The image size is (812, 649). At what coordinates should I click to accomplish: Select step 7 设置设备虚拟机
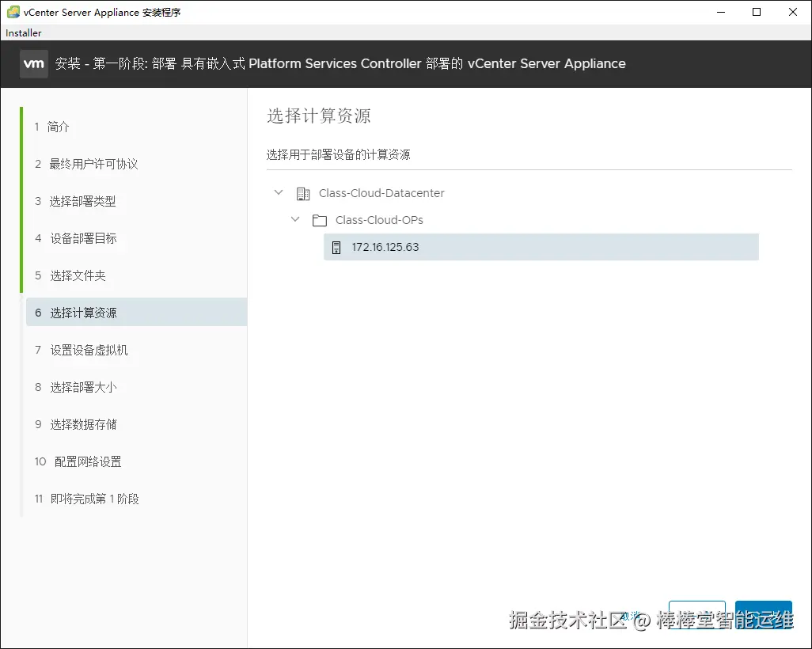82,350
